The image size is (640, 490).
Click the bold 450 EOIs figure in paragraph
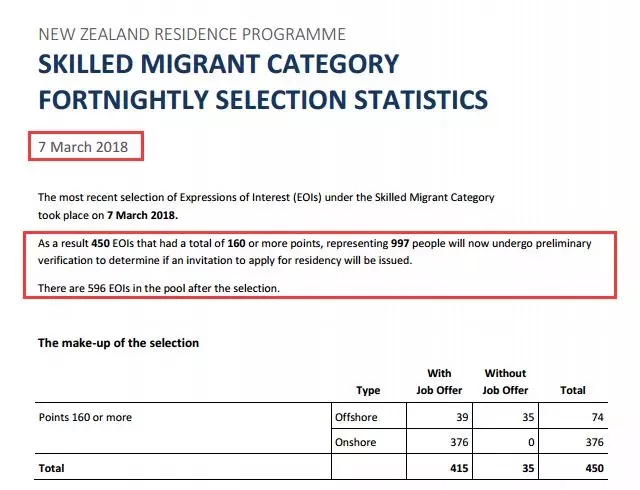(x=100, y=243)
